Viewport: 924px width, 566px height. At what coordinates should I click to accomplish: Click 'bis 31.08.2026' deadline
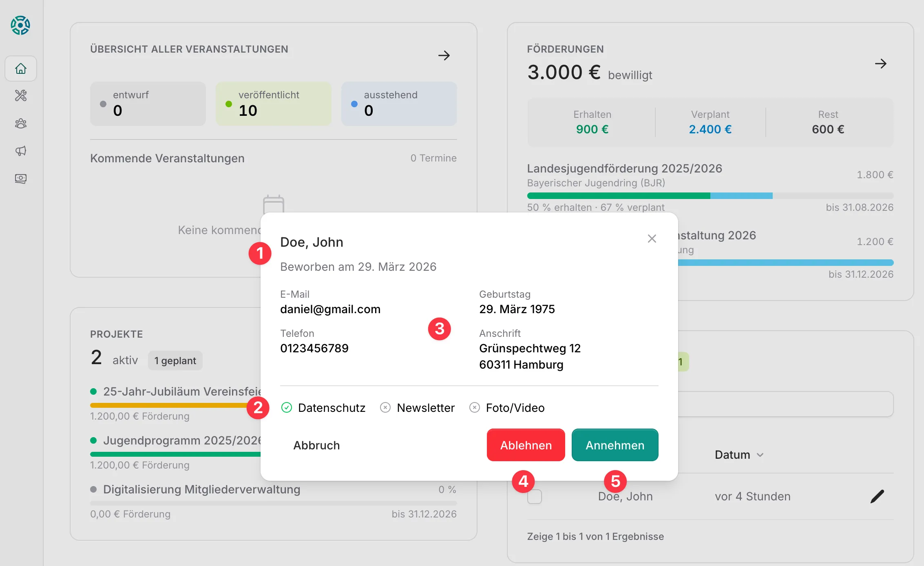coord(860,207)
